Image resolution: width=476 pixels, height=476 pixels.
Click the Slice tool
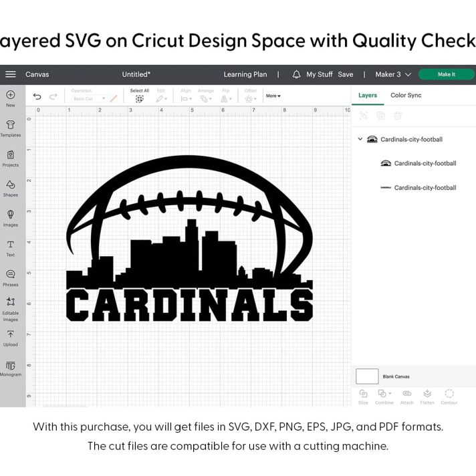(x=363, y=396)
